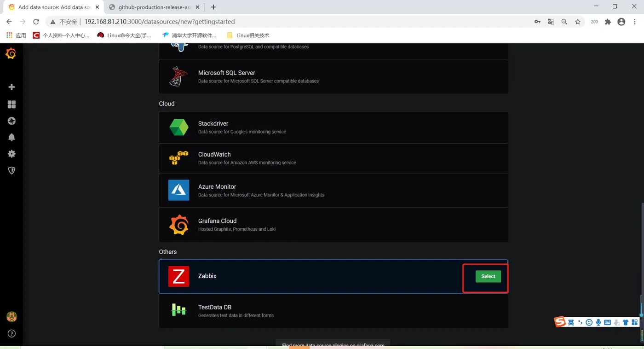Open the Sogou skin shirt icon
The height and width of the screenshot is (349, 644).
point(626,322)
